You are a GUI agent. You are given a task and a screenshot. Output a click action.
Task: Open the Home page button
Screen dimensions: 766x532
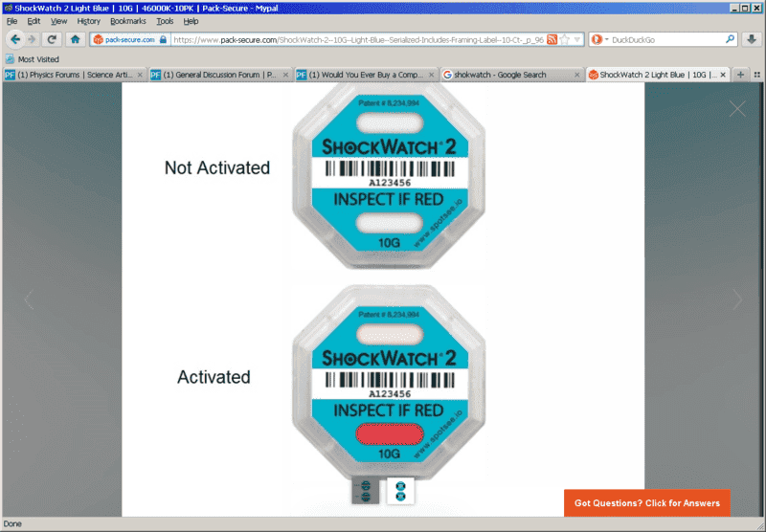click(x=76, y=39)
